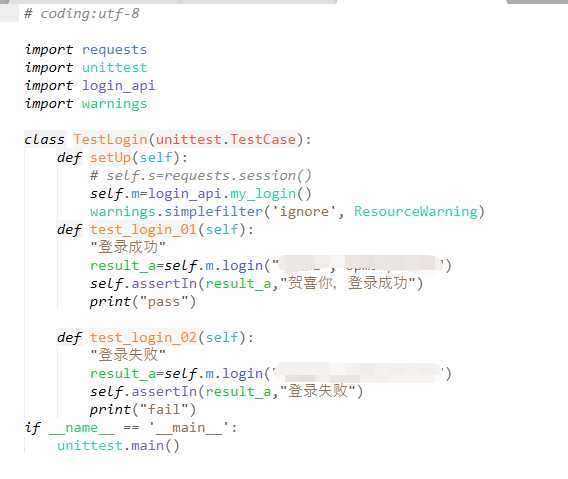This screenshot has width=568, height=479.
Task: Click the 'import login_api' line
Action: click(90, 86)
